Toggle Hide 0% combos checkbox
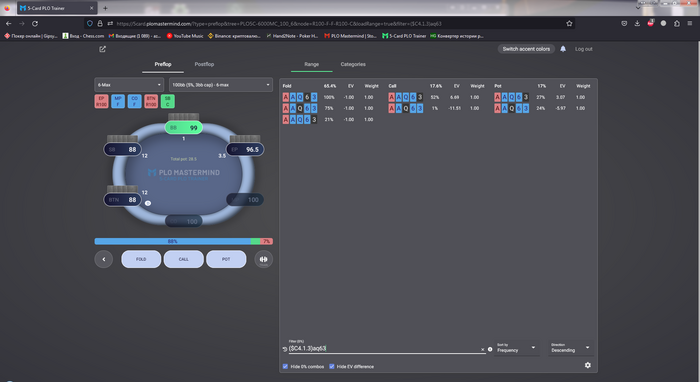This screenshot has height=382, width=700. 285,366
